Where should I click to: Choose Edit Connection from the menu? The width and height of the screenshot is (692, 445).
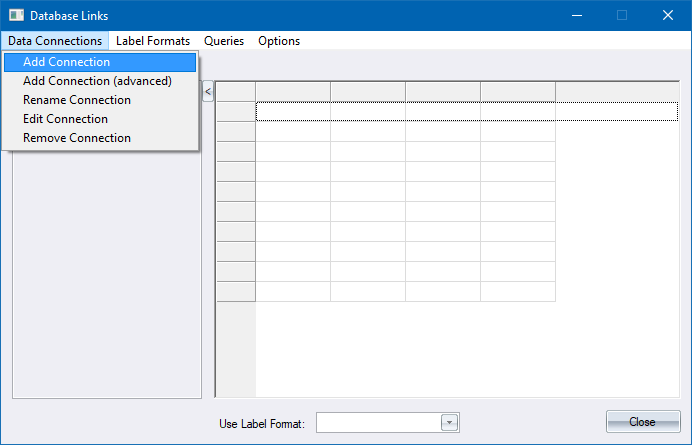(x=65, y=119)
